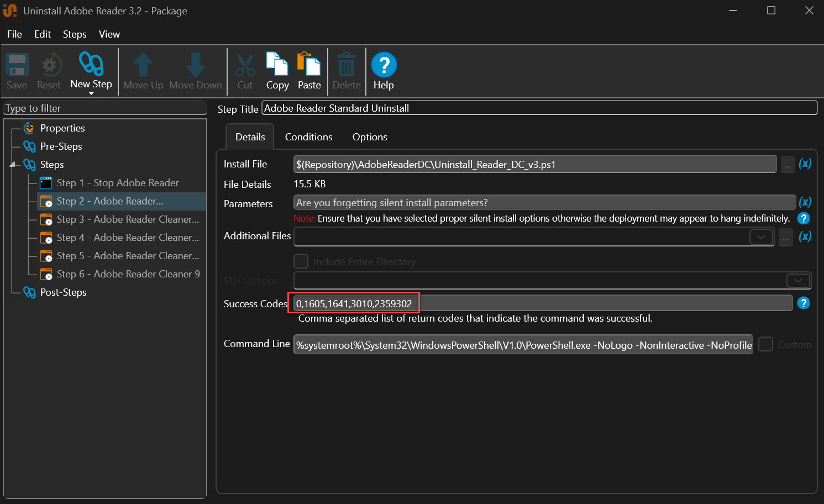
Task: Click the Success Codes input field
Action: tap(543, 303)
